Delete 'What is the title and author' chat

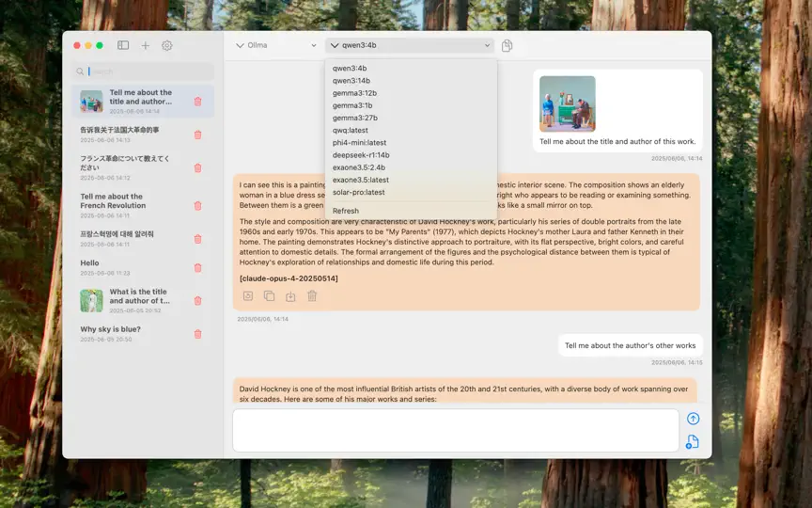click(x=197, y=301)
